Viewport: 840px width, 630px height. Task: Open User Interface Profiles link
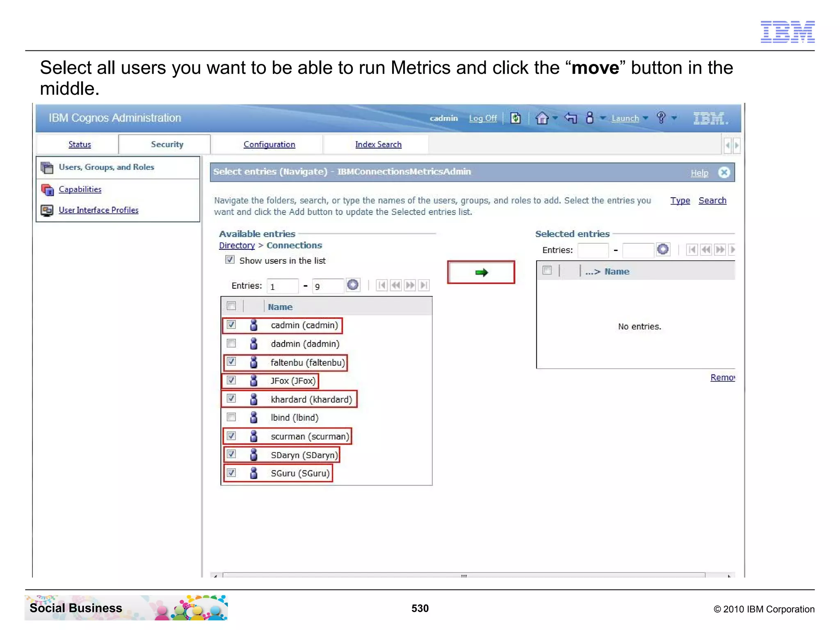(x=98, y=210)
